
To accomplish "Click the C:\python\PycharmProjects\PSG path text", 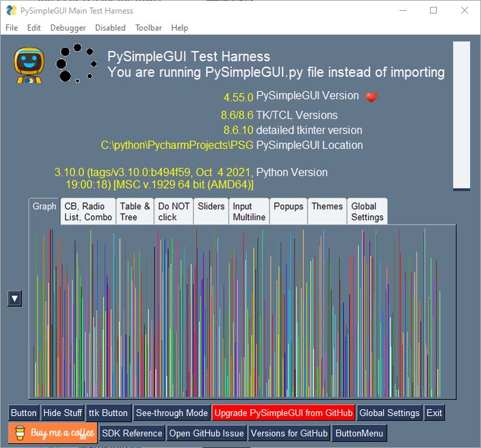I will 178,145.
